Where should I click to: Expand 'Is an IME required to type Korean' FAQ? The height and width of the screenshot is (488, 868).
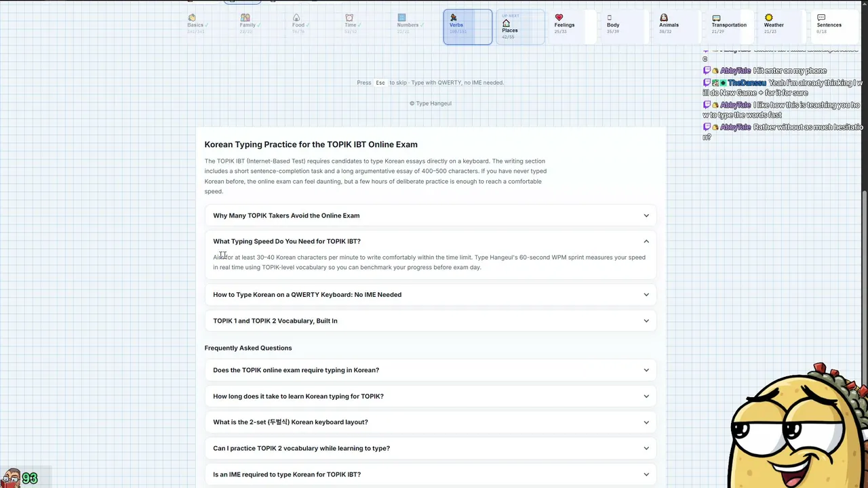click(x=431, y=474)
